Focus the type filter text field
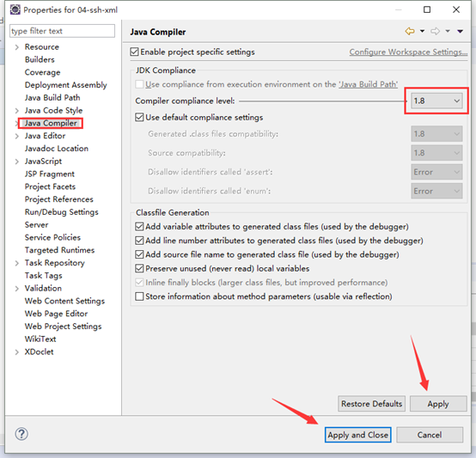 click(x=62, y=31)
